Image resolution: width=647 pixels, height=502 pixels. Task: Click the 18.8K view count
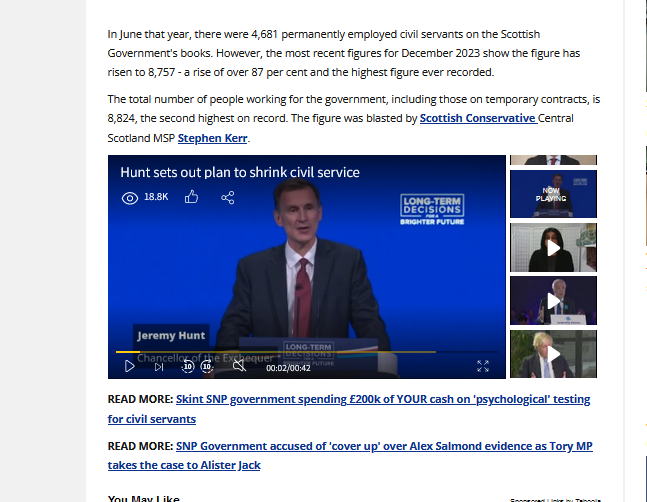(x=156, y=197)
